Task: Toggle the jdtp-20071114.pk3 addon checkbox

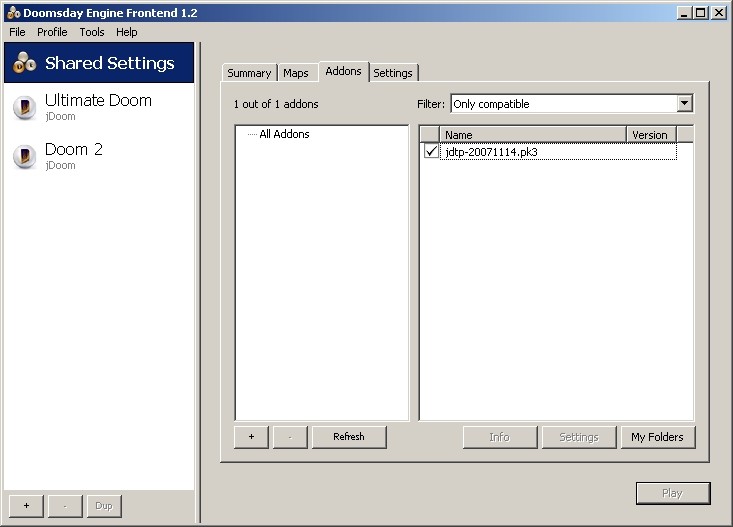Action: click(431, 152)
